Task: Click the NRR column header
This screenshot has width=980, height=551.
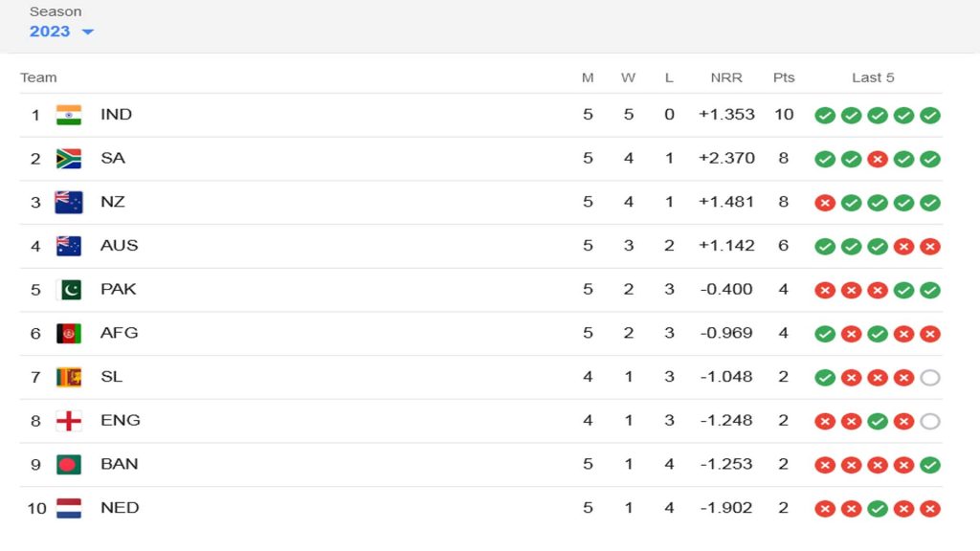Action: tap(726, 77)
